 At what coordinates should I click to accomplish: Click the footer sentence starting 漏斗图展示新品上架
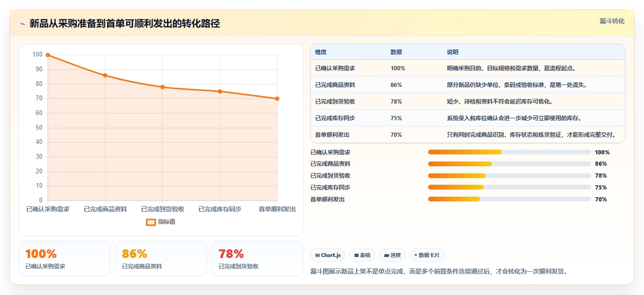439,272
